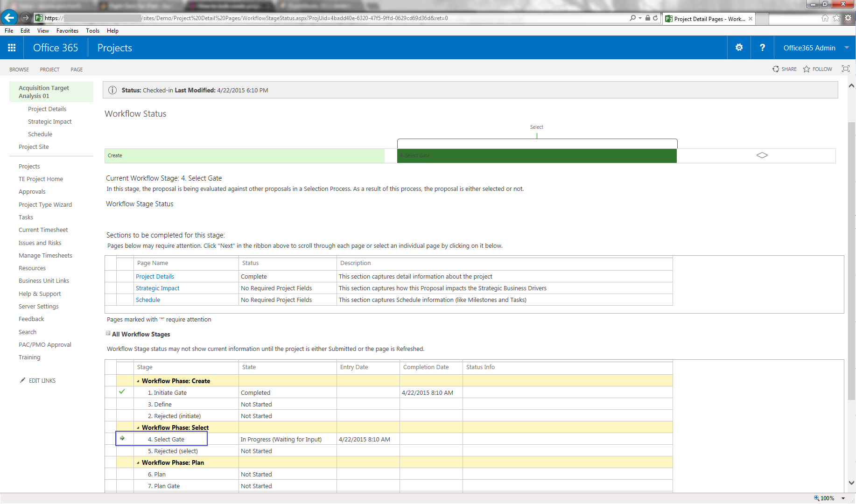This screenshot has height=504, width=856.
Task: Click the Create stage in workflow bar
Action: [245, 155]
